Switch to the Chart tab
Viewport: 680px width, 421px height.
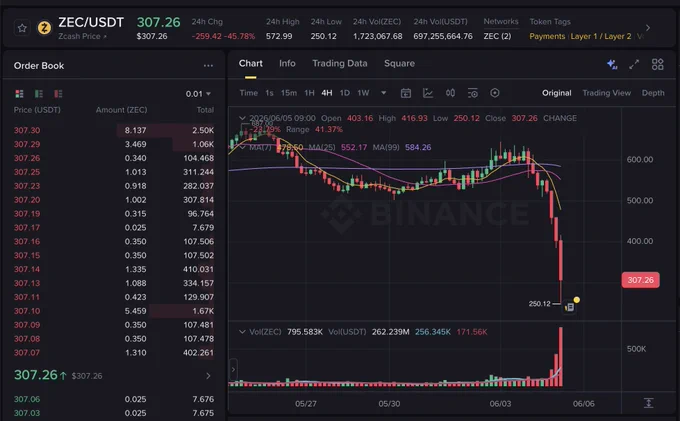coord(251,63)
